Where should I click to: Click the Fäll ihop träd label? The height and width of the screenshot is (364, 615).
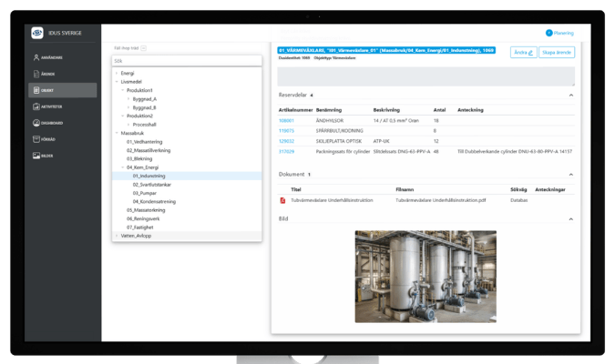[x=127, y=48]
